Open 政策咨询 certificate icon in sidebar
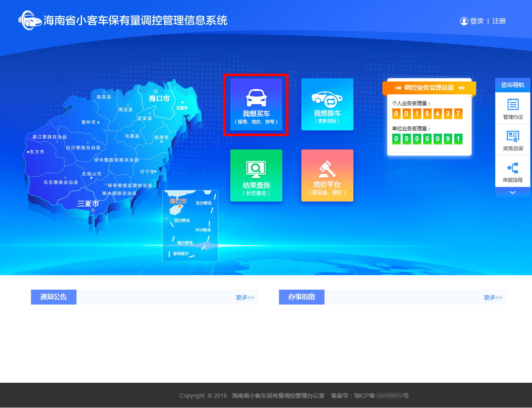 coord(513,140)
